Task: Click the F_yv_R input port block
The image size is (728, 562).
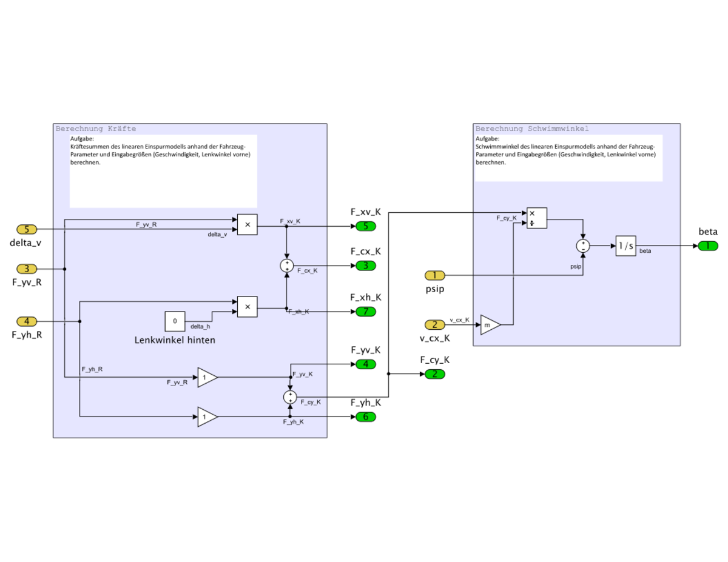Action: tap(27, 269)
